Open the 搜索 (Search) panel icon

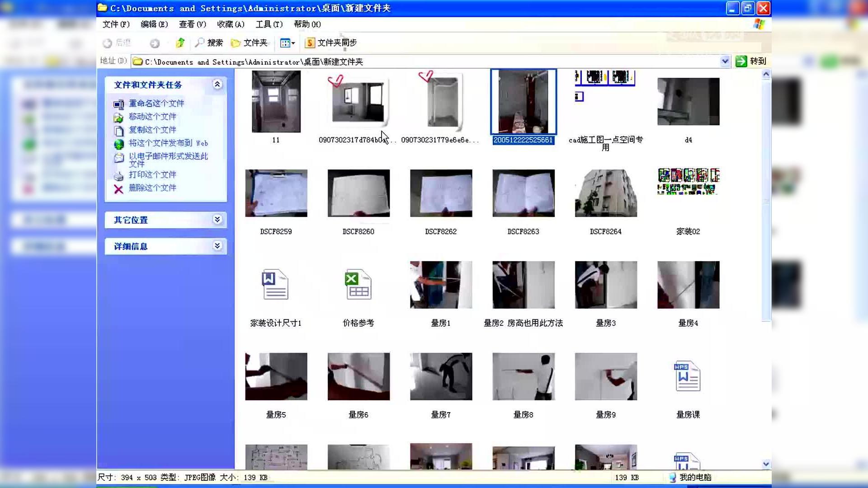coord(200,43)
